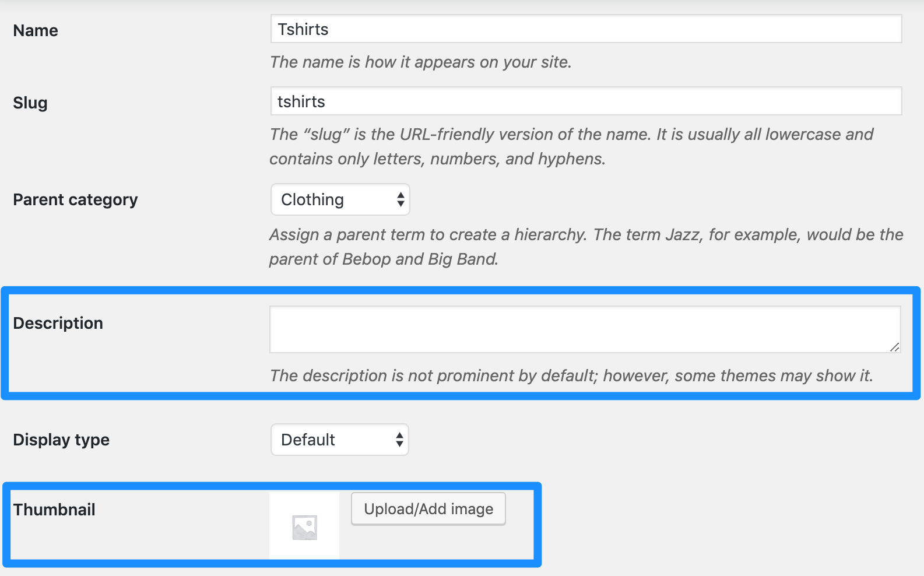This screenshot has height=576, width=924.
Task: Click the thumbnail placeholder image icon
Action: coord(304,527)
